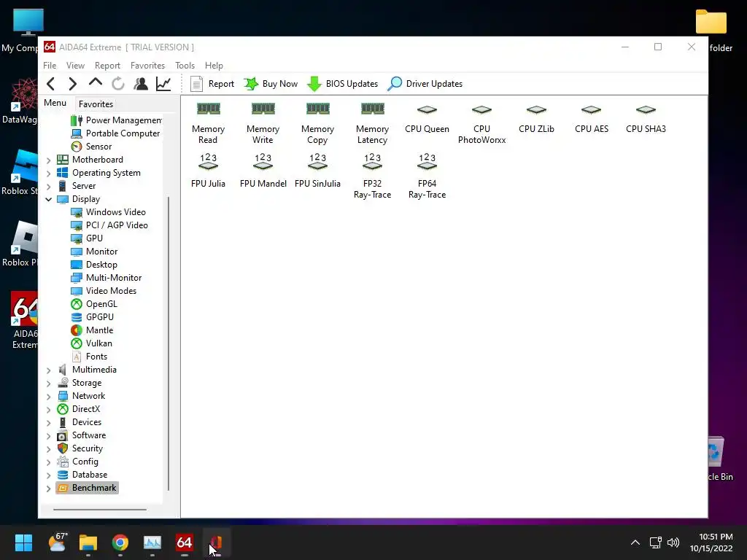The image size is (747, 560).
Task: Click the tree panel vertical scrollbar
Action: 169,343
